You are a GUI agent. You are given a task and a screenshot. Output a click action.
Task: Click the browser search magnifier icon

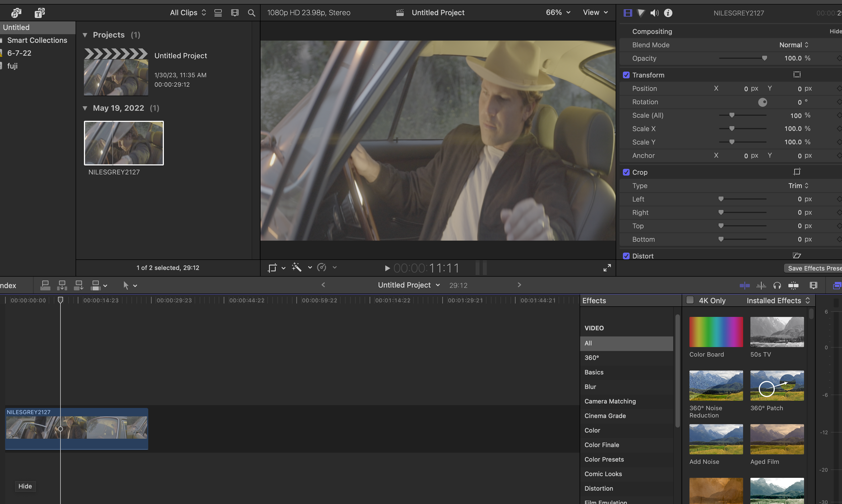252,13
